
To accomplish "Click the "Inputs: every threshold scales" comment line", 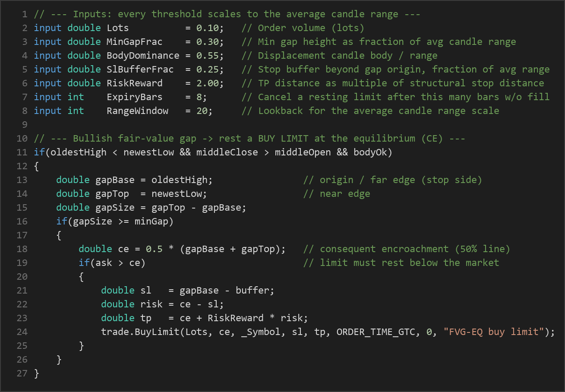I will click(x=227, y=14).
